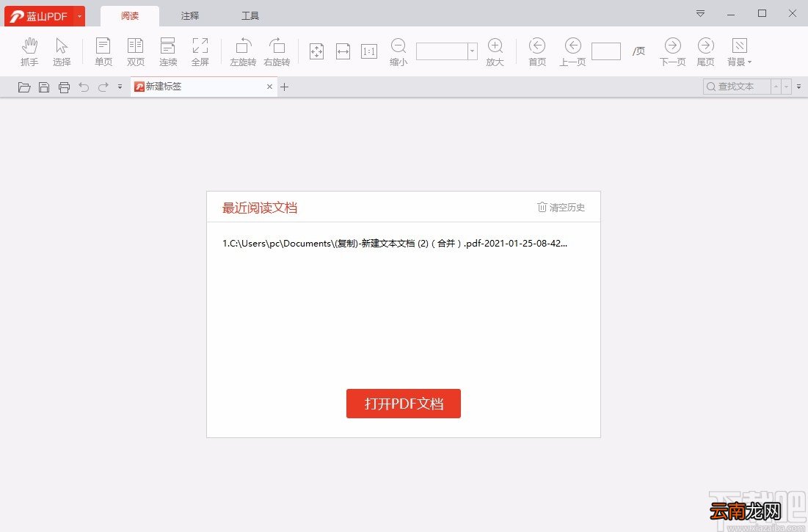Viewport: 808px width, 532px height.
Task: Maximize the 蓝山PDF window
Action: [762, 13]
